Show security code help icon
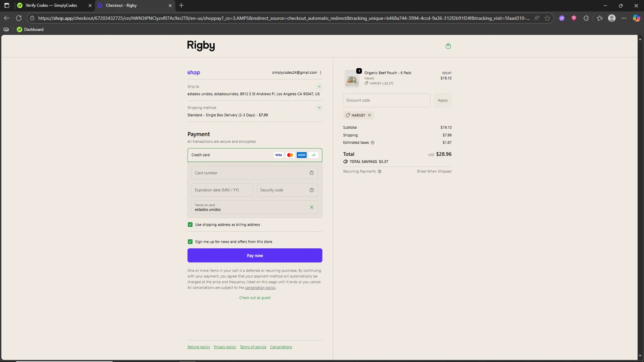Screen dimensions: 644x362 click(312, 190)
